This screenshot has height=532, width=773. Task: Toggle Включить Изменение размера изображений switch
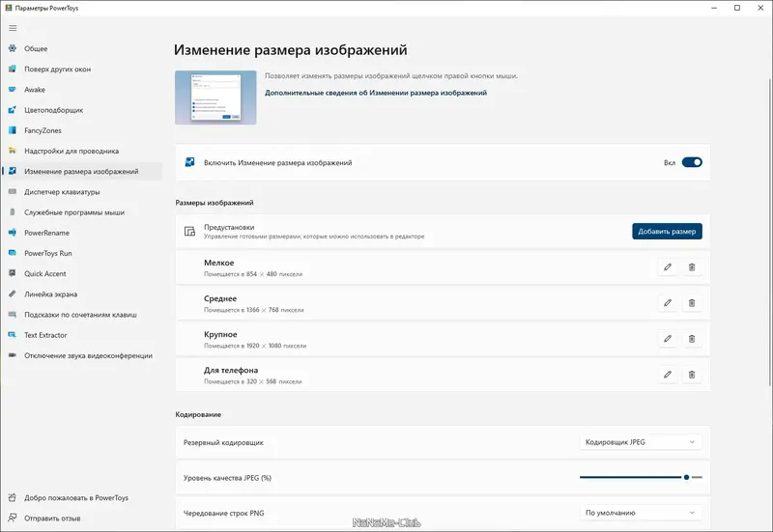[x=692, y=162]
